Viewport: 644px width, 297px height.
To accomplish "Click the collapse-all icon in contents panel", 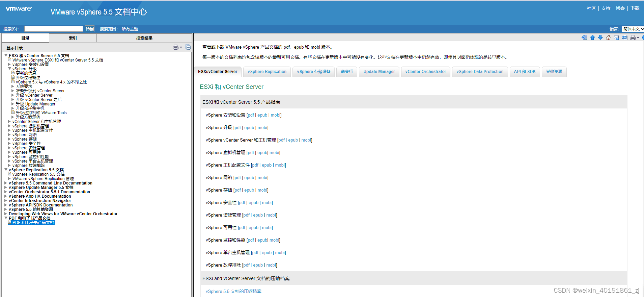I will point(188,47).
